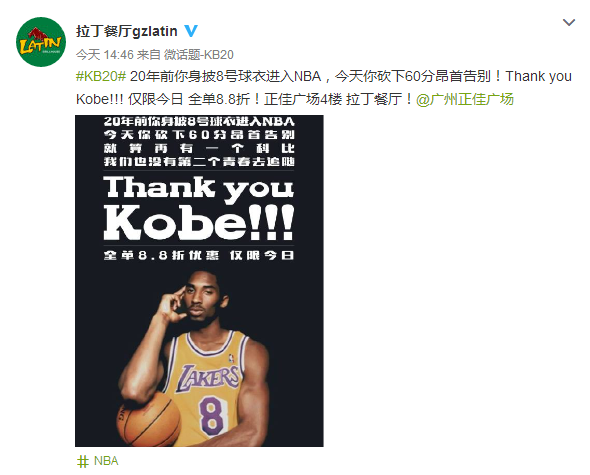Click the blue verified badge icon
The height and width of the screenshot is (475, 590).
[x=191, y=31]
